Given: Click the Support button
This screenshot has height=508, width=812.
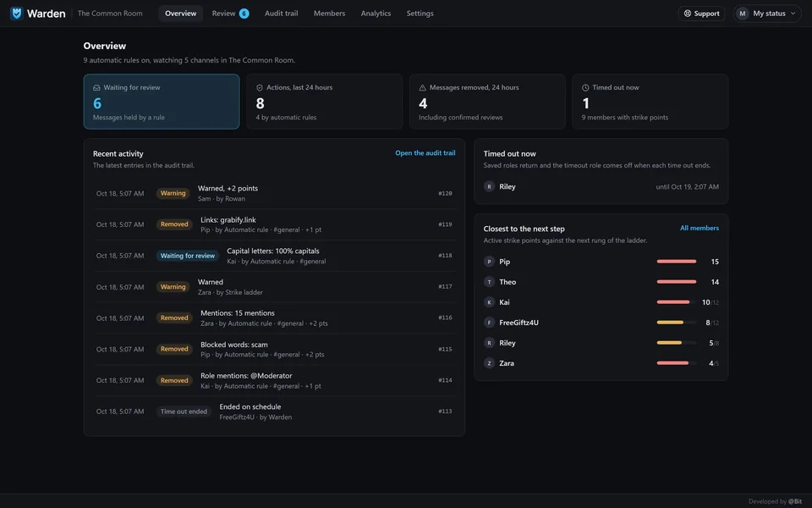Looking at the screenshot, I should click(702, 14).
